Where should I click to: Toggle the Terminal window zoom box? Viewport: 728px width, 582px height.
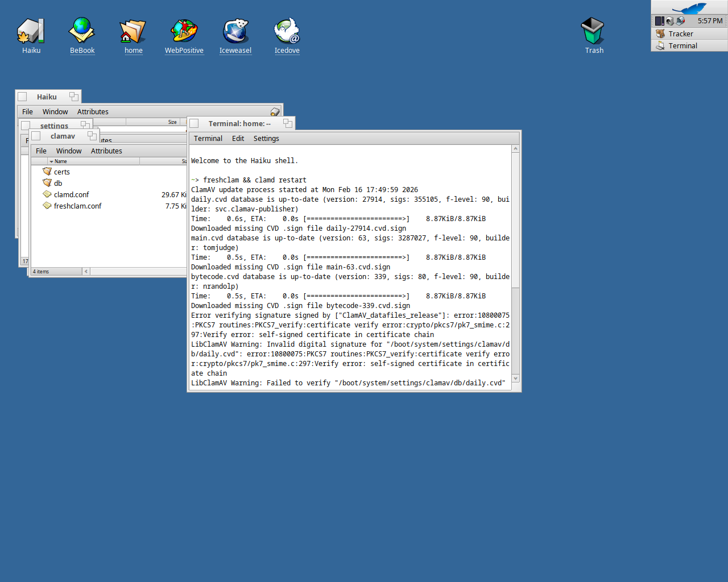[x=288, y=123]
